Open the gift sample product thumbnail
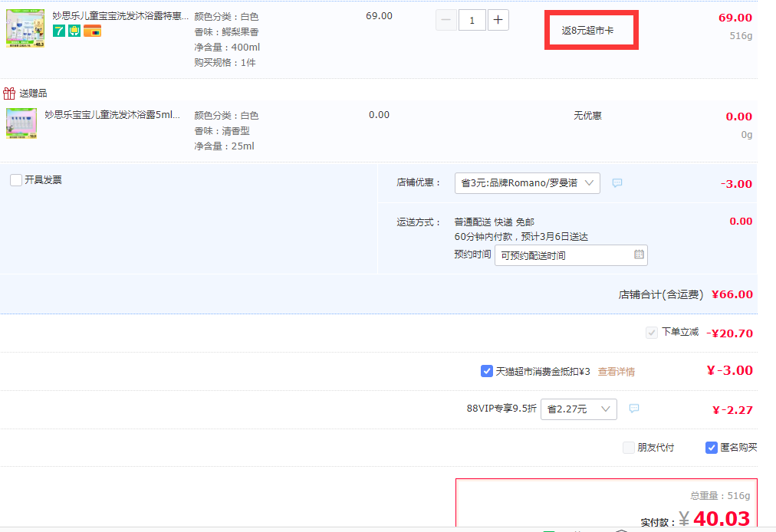 pyautogui.click(x=21, y=123)
